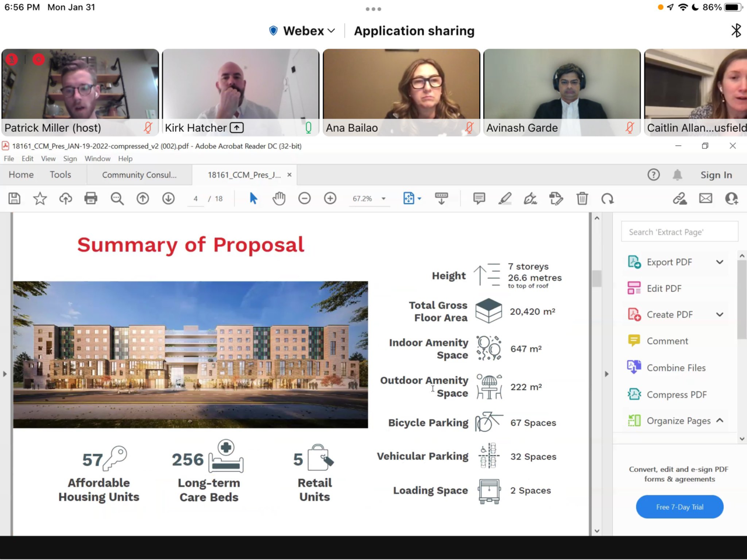The height and width of the screenshot is (560, 747).
Task: Open the Help menu
Action: 125,159
